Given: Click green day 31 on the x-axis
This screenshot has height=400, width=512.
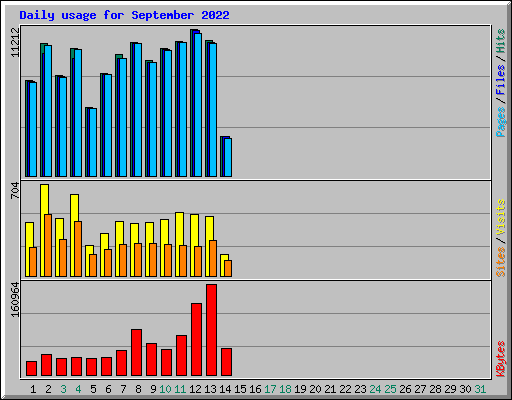Looking at the screenshot, I should point(480,389).
